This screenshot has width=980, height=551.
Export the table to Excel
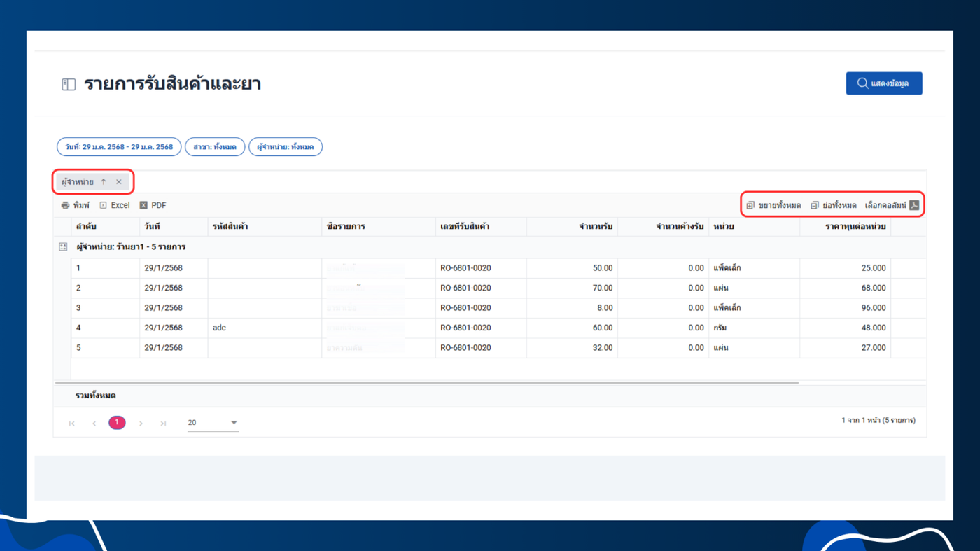(115, 205)
